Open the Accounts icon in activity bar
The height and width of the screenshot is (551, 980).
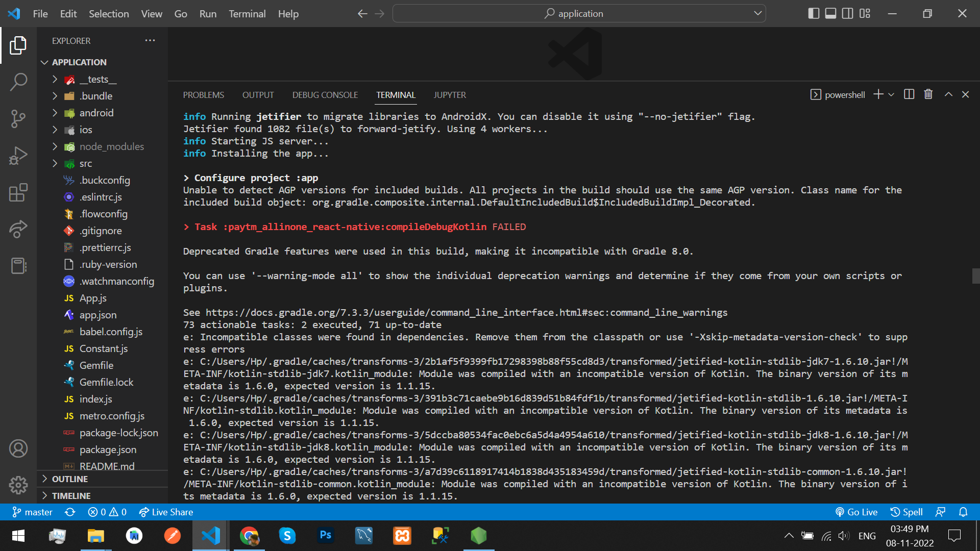18,448
